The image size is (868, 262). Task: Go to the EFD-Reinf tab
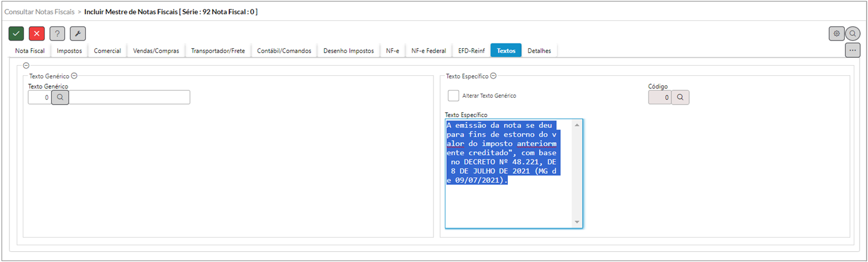472,51
